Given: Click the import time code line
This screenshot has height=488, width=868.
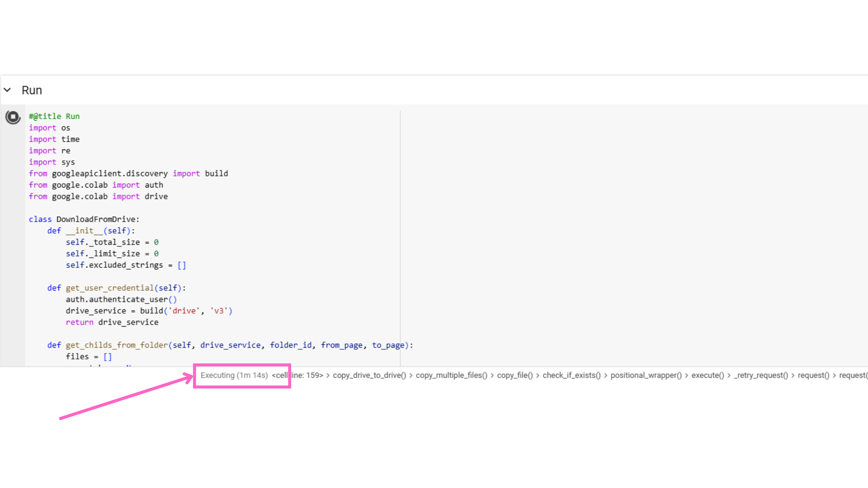Looking at the screenshot, I should coord(54,139).
